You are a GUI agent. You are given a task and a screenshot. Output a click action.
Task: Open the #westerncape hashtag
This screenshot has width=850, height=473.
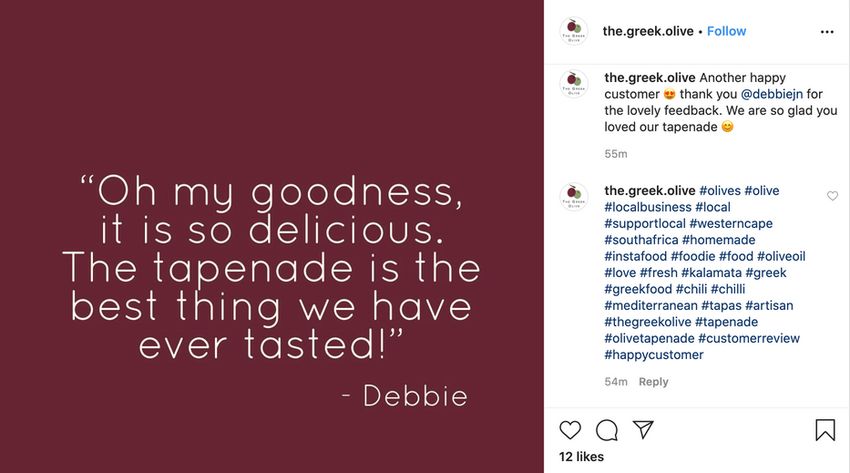tap(731, 224)
